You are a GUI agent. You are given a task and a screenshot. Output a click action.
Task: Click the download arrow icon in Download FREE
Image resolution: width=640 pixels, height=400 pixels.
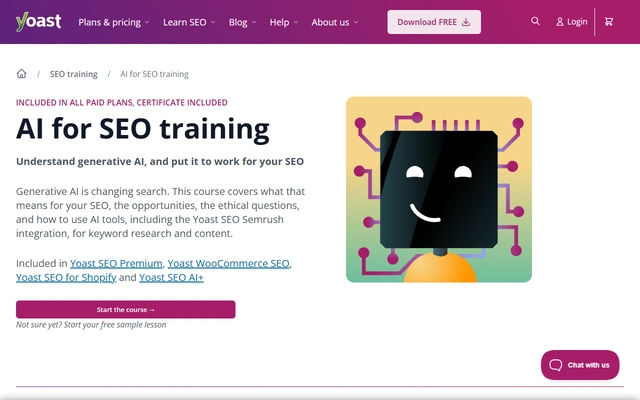coord(466,22)
